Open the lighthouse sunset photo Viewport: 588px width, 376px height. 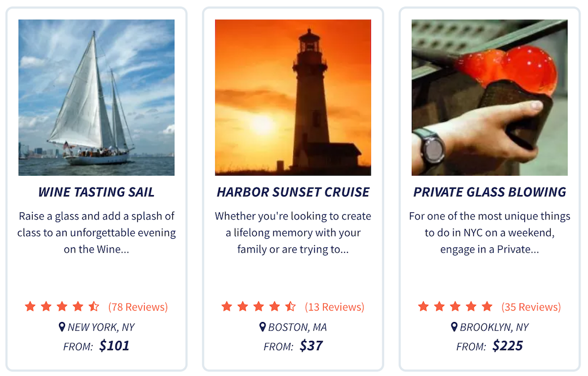point(293,98)
